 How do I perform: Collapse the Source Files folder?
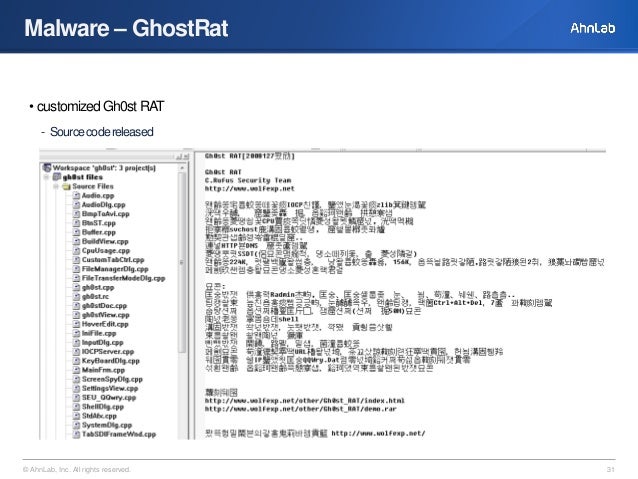click(56, 186)
